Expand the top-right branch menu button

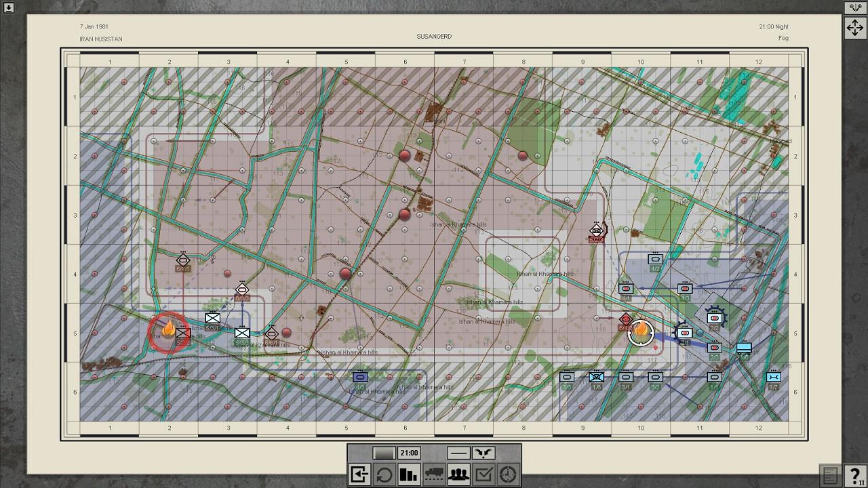pyautogui.click(x=854, y=7)
